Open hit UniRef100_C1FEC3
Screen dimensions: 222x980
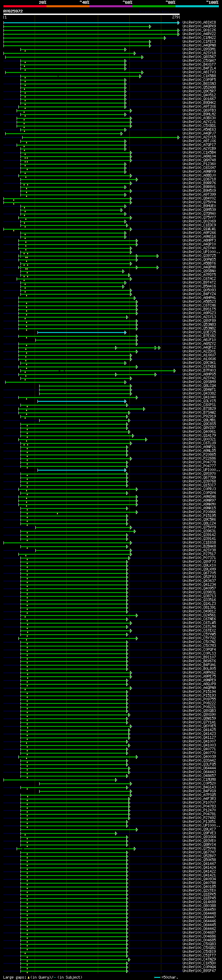pyautogui.click(x=199, y=42)
